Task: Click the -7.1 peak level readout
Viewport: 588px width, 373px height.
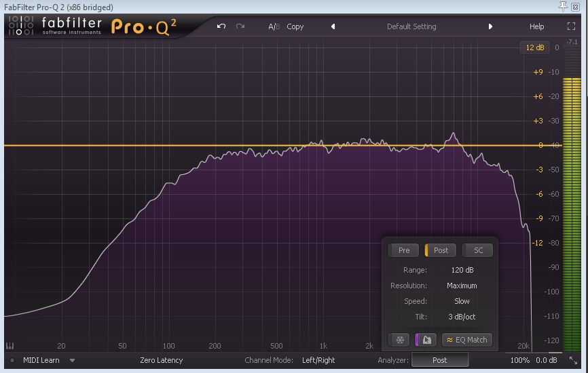Action: point(572,42)
